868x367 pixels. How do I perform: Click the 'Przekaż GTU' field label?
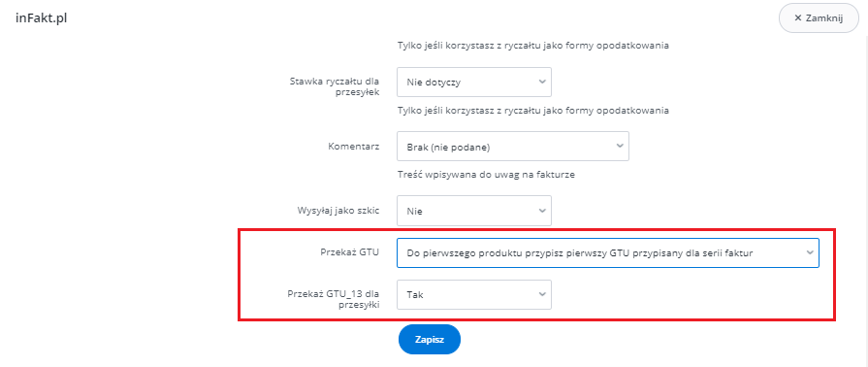(x=350, y=252)
